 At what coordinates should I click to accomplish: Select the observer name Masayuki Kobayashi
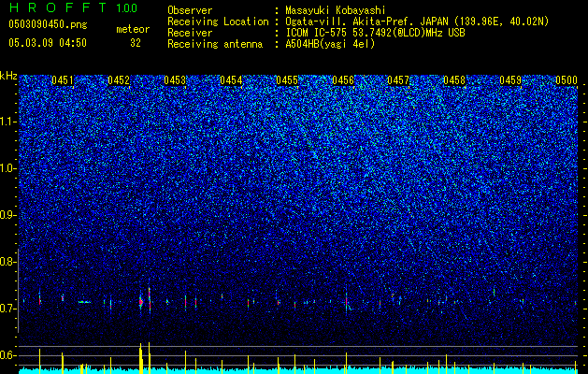(336, 10)
